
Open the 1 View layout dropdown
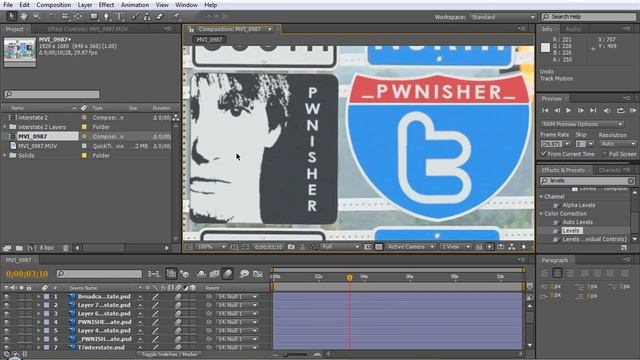tap(456, 247)
